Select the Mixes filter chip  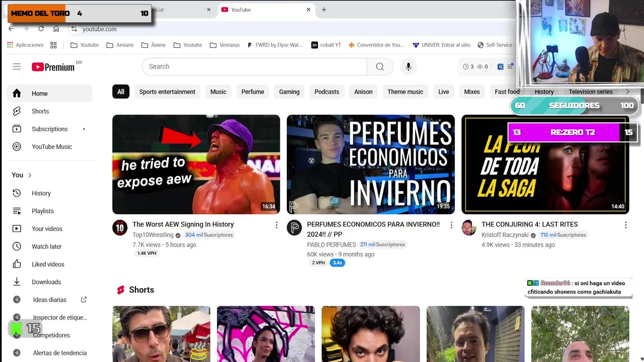[x=472, y=92]
